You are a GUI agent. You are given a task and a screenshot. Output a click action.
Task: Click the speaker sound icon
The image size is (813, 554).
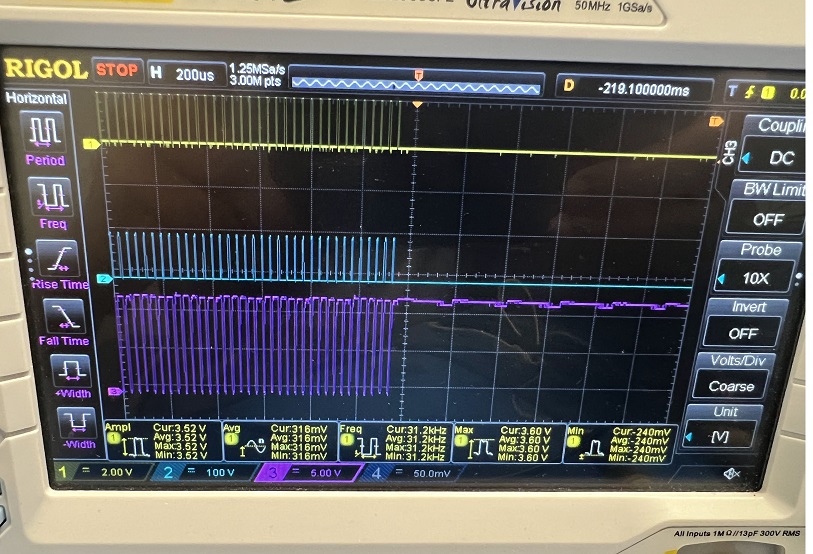731,472
